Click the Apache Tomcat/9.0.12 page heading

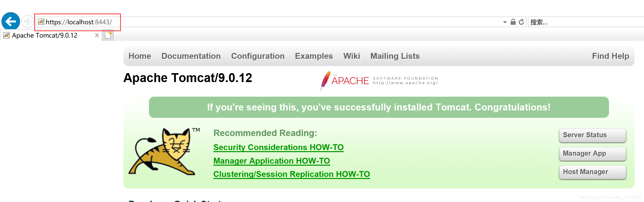click(188, 78)
